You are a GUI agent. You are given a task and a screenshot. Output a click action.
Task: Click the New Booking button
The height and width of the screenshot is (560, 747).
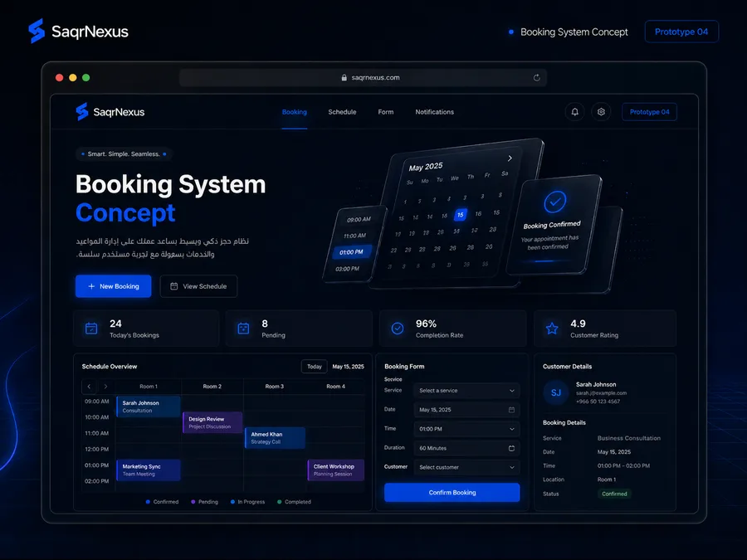[x=114, y=286]
